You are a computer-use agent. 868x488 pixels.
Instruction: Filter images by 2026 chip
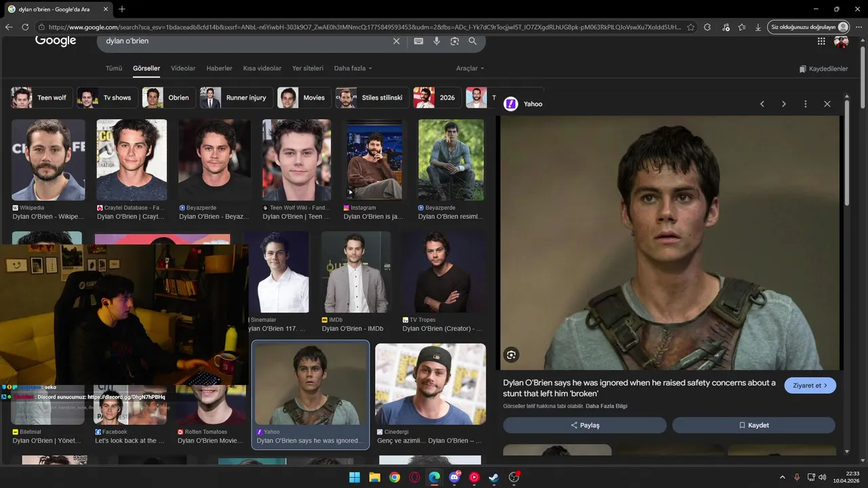tap(437, 98)
